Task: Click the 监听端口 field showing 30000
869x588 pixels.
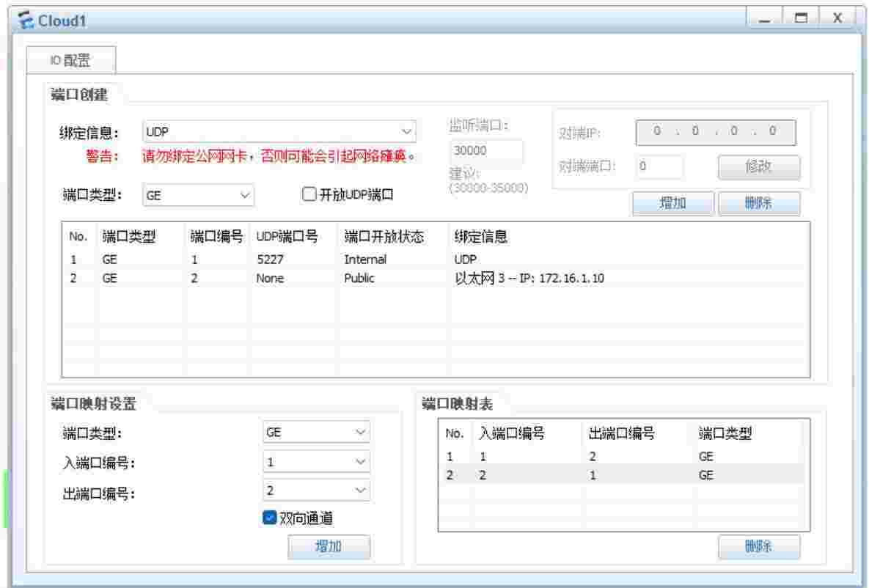Action: coord(487,150)
